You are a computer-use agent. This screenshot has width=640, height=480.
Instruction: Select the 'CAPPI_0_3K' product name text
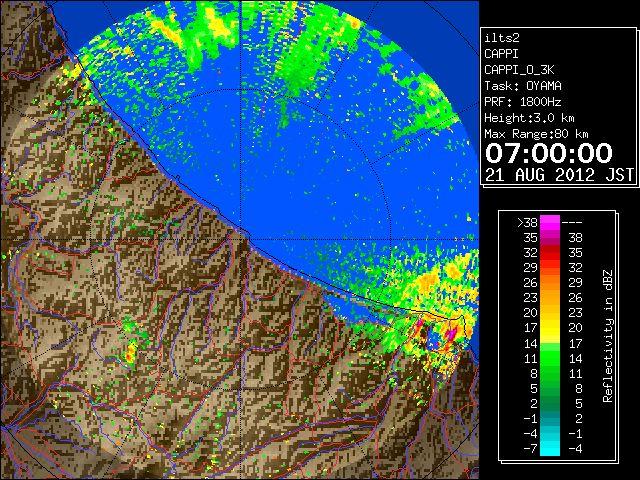point(519,70)
